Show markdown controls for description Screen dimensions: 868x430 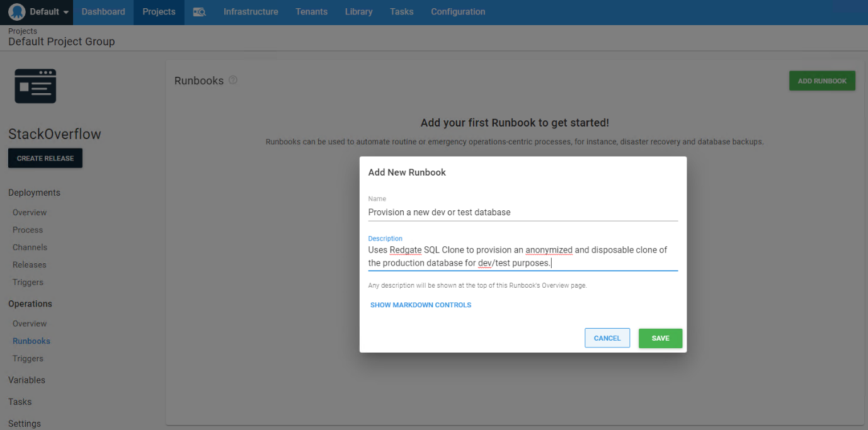coord(421,305)
